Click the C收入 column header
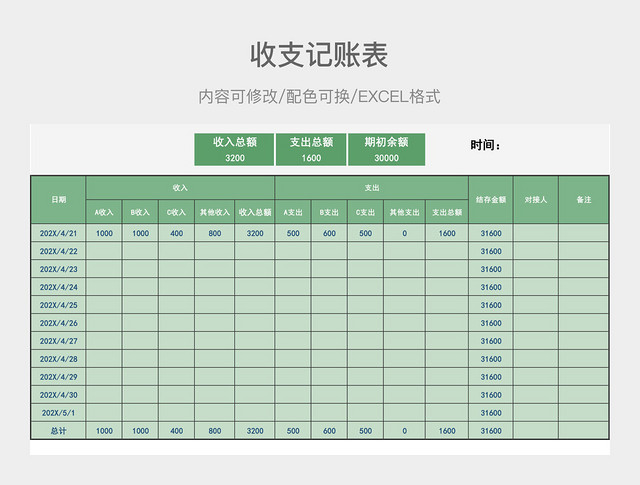 pos(176,212)
